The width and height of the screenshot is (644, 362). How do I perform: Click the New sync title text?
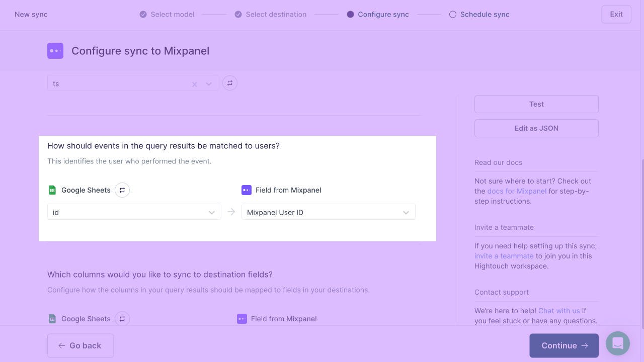coord(31,14)
